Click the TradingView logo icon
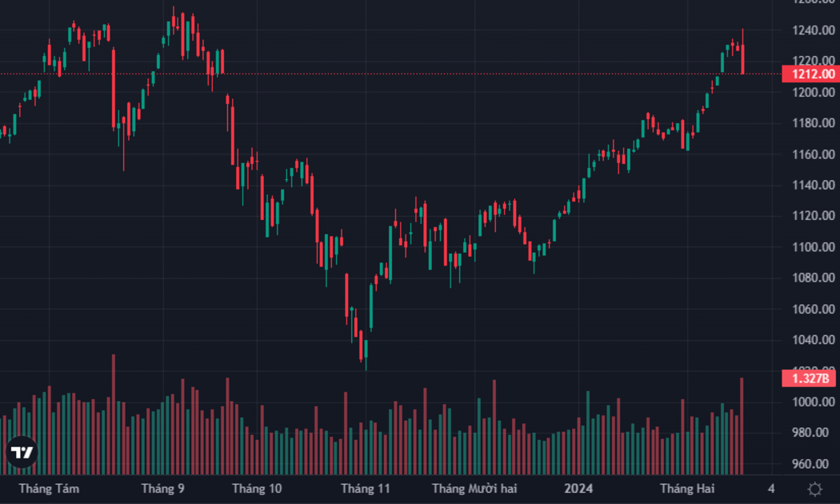The width and height of the screenshot is (840, 504). [22, 453]
